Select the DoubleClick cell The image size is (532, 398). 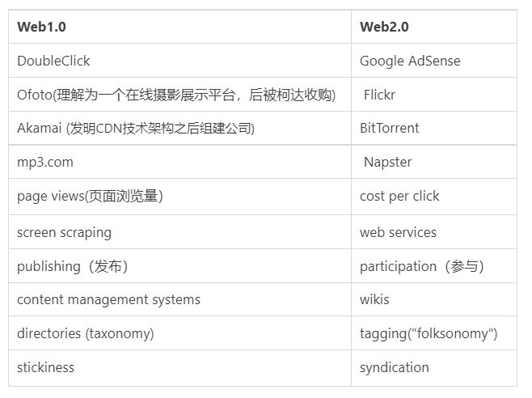(x=53, y=61)
